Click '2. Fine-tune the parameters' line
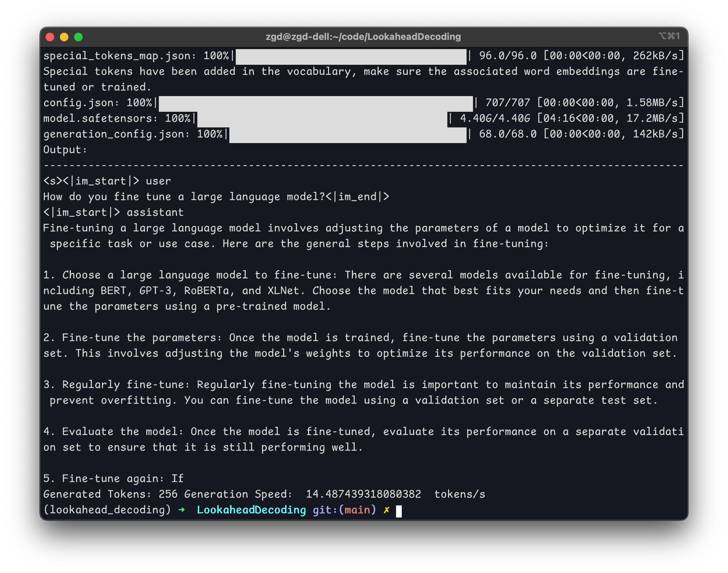The width and height of the screenshot is (728, 573). [360, 338]
